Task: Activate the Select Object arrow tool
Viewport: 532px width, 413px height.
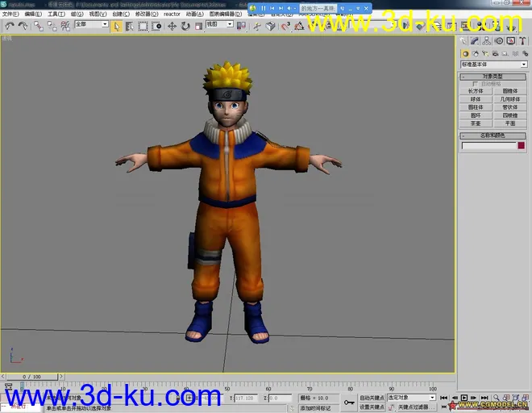Action: (116, 26)
